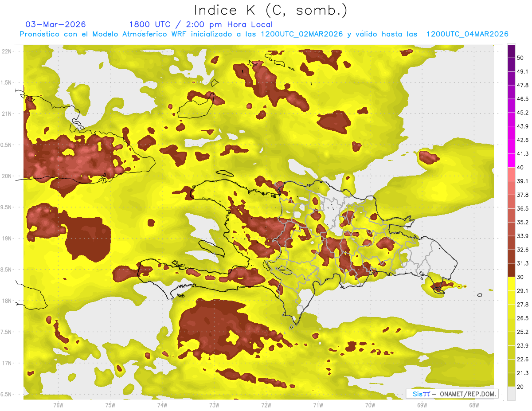This screenshot has height=411, width=532.
Task: Click the '33.9' color scale value
Action: pyautogui.click(x=522, y=236)
